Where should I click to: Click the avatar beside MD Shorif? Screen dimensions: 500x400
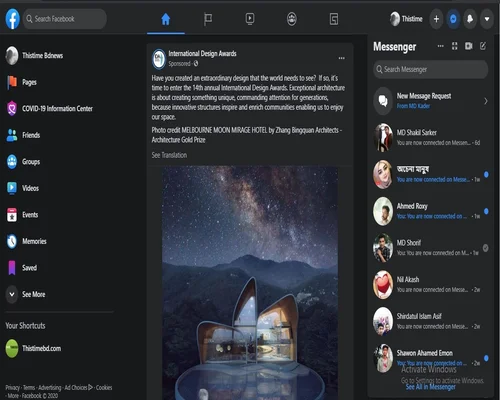point(383,248)
